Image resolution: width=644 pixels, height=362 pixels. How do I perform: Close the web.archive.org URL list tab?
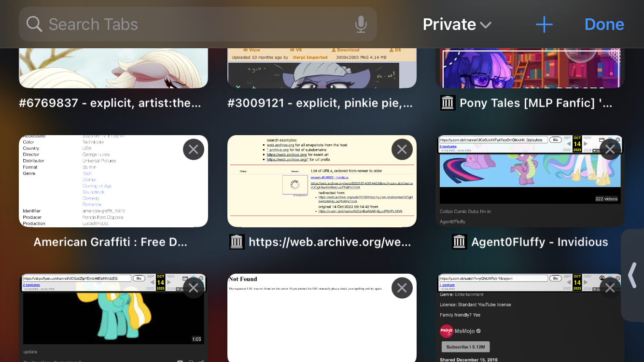[x=402, y=150]
